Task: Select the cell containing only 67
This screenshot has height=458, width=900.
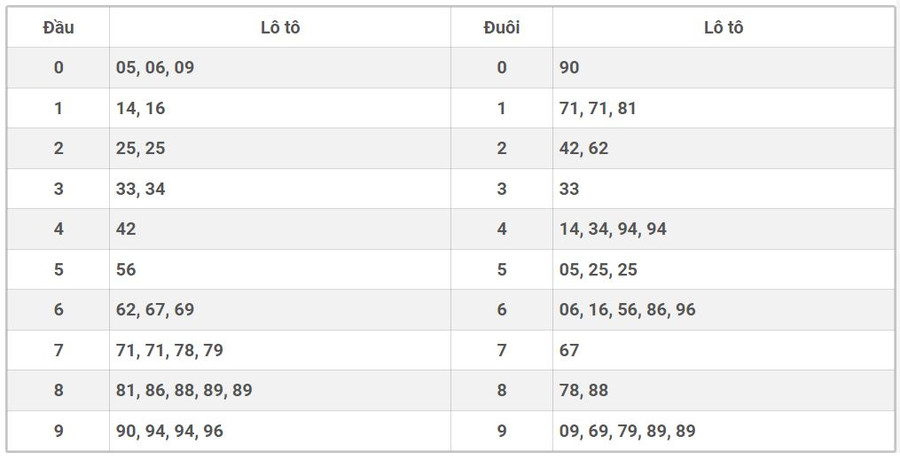Action: [570, 350]
